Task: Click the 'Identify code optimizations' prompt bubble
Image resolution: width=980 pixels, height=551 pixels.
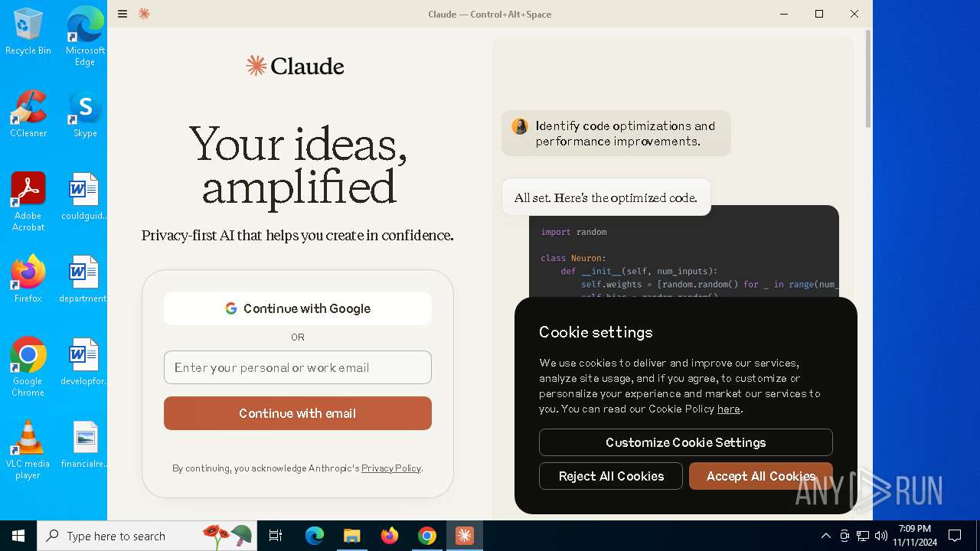Action: click(x=616, y=133)
